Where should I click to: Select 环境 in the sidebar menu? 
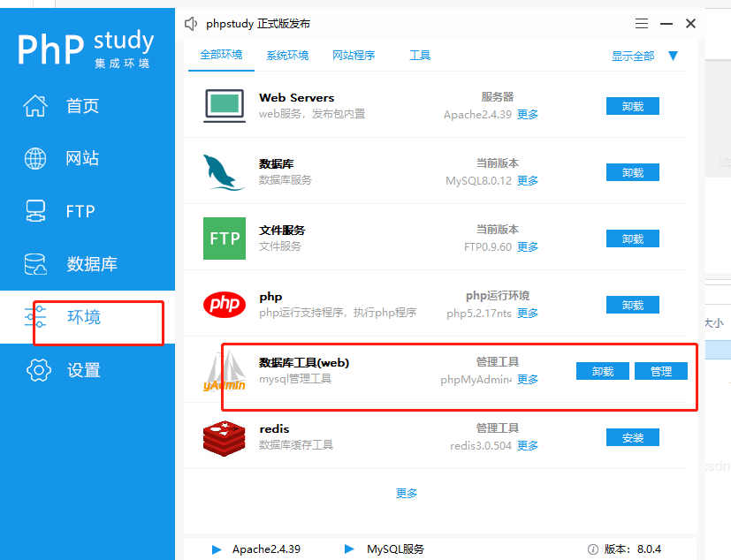tap(84, 317)
